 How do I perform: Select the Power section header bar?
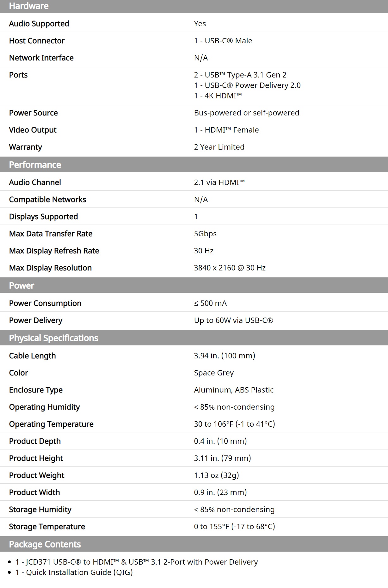[x=22, y=285]
